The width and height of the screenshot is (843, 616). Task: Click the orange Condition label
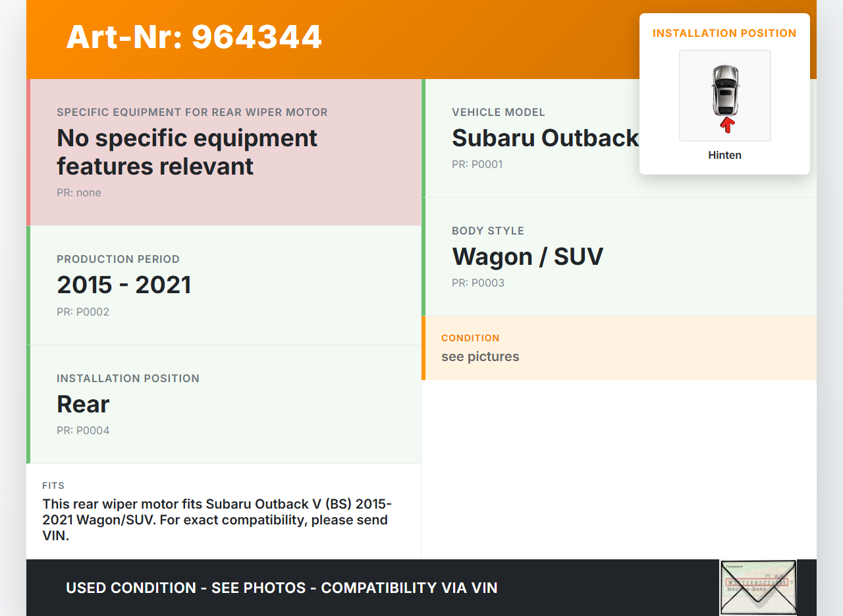click(470, 338)
